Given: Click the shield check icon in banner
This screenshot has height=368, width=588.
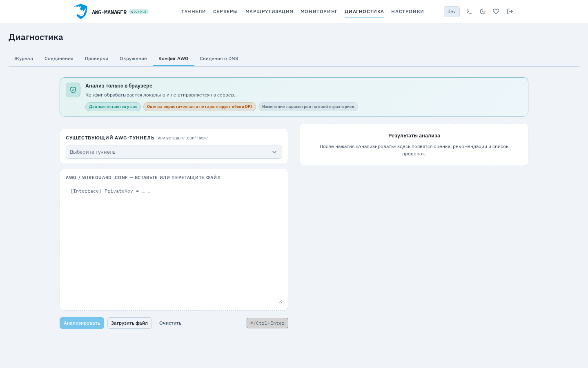Looking at the screenshot, I should coord(73,90).
